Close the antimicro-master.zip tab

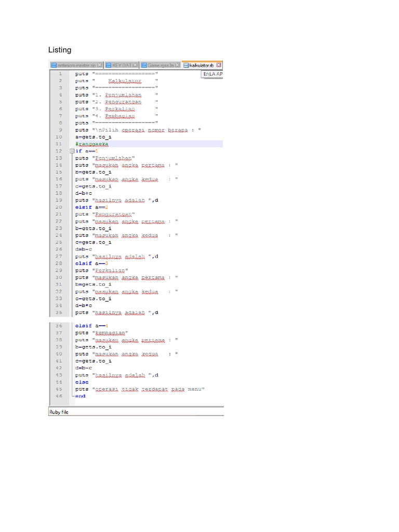coord(99,65)
